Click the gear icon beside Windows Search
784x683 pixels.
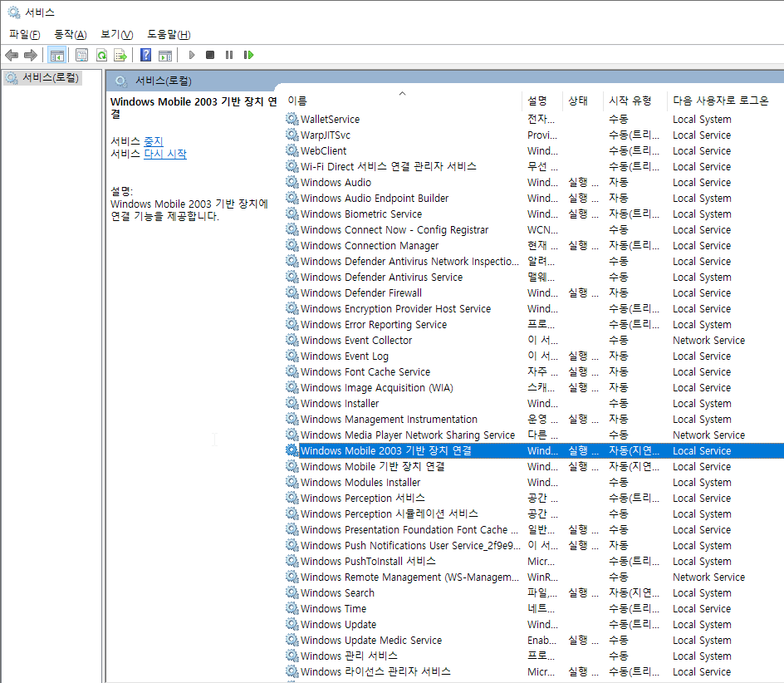click(292, 592)
